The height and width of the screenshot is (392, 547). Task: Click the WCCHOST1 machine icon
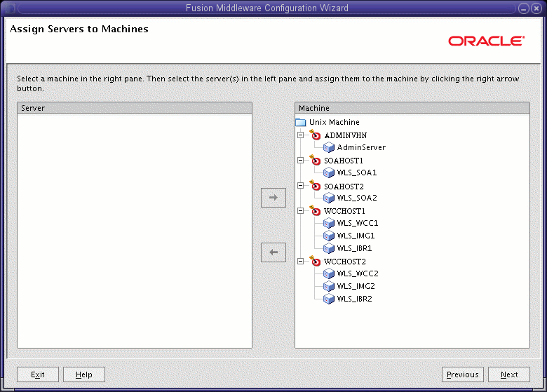tap(315, 210)
